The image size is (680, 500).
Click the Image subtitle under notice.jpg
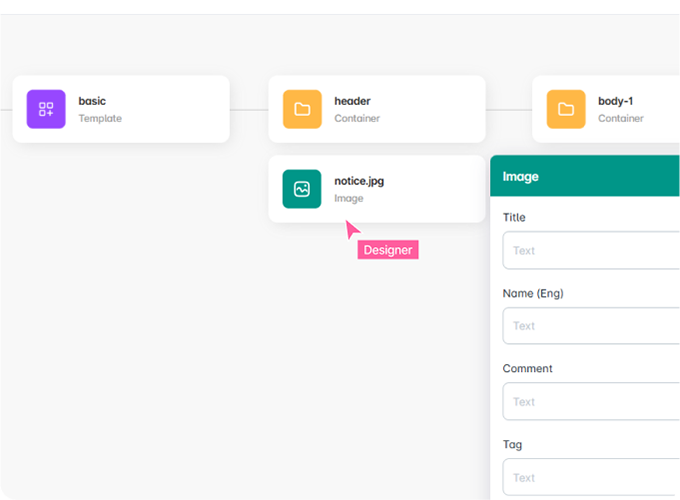coord(349,198)
